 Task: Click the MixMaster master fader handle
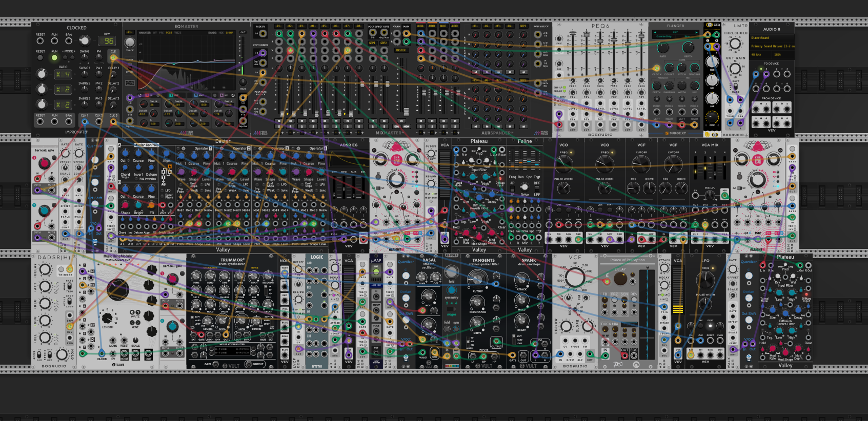407,112
